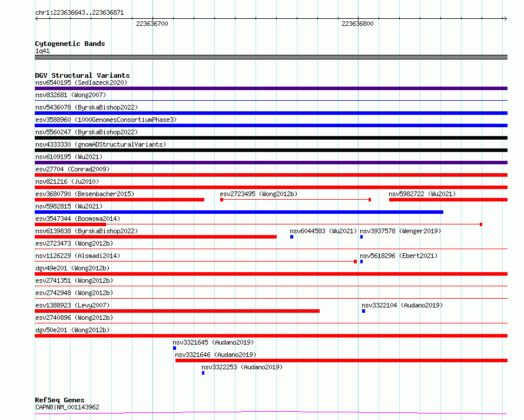
Task: Click the RefSeq Genes track title
Action: 59,400
